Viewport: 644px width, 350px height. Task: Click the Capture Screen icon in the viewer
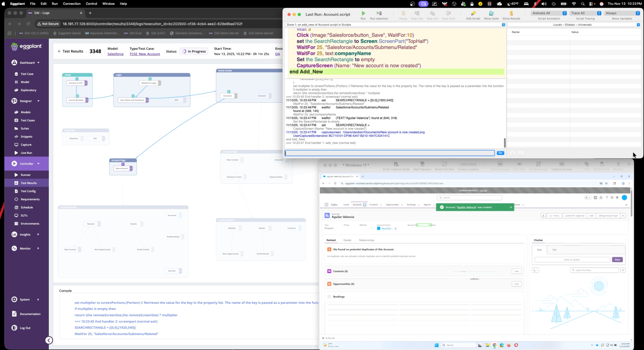pos(562,164)
